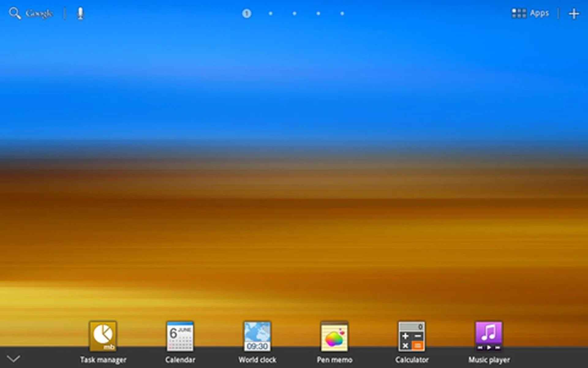Launch the Calendar app icon
The height and width of the screenshot is (368, 588).
click(180, 336)
